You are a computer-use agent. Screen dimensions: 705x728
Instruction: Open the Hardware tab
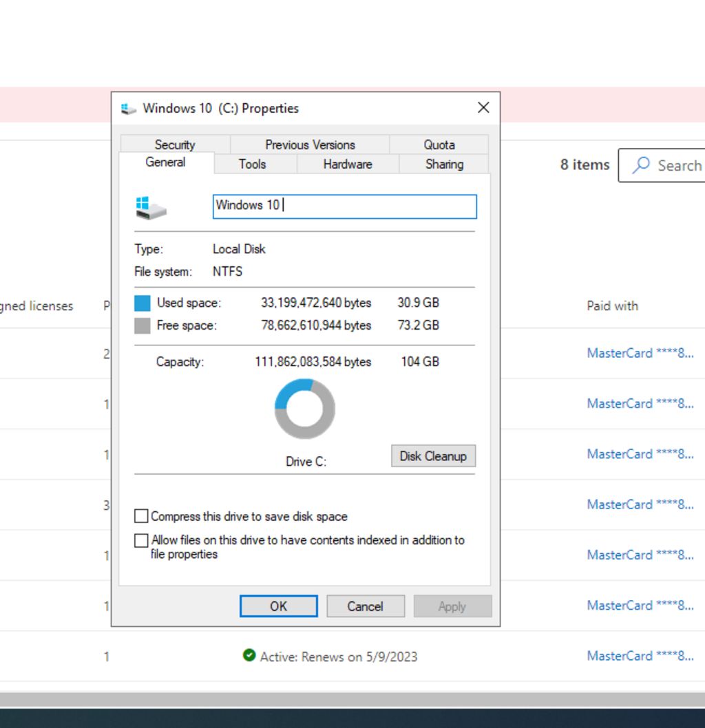click(348, 164)
